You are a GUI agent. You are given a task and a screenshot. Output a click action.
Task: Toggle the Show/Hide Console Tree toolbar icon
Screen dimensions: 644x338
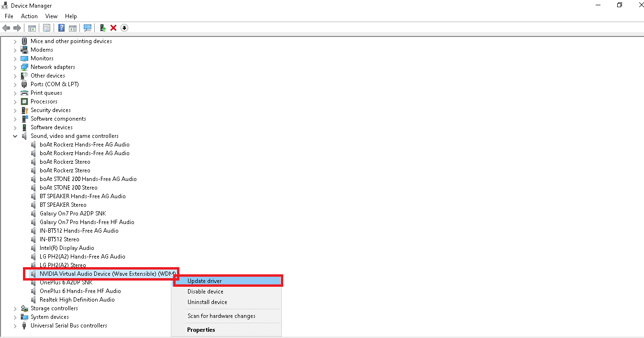tap(32, 28)
